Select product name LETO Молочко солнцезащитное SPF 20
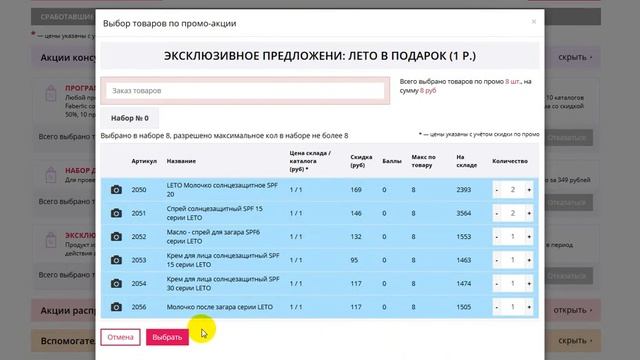640x360 pixels. pyautogui.click(x=222, y=190)
